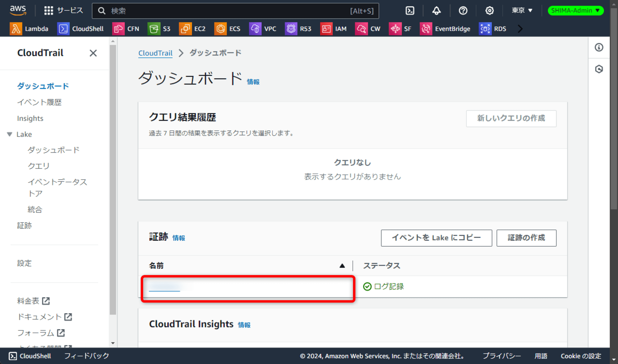This screenshot has height=364, width=618.
Task: Select 証跡 in the sidebar
Action: pos(24,226)
